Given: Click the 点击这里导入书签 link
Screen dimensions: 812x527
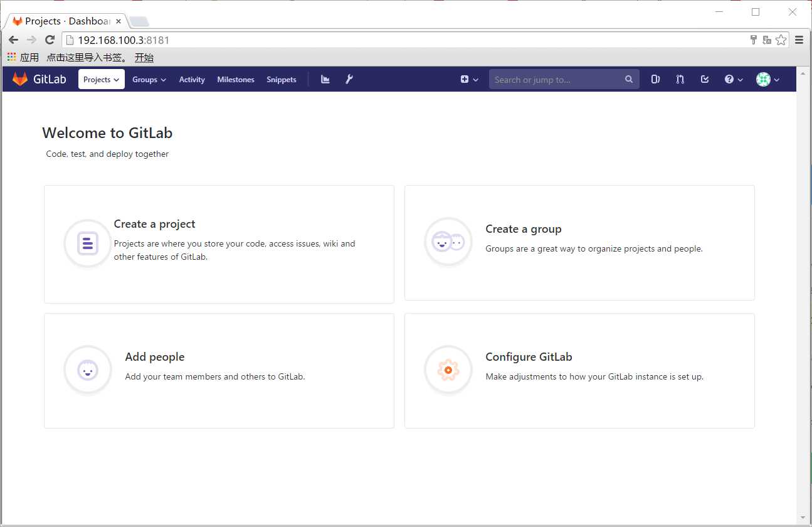Looking at the screenshot, I should click(87, 58).
